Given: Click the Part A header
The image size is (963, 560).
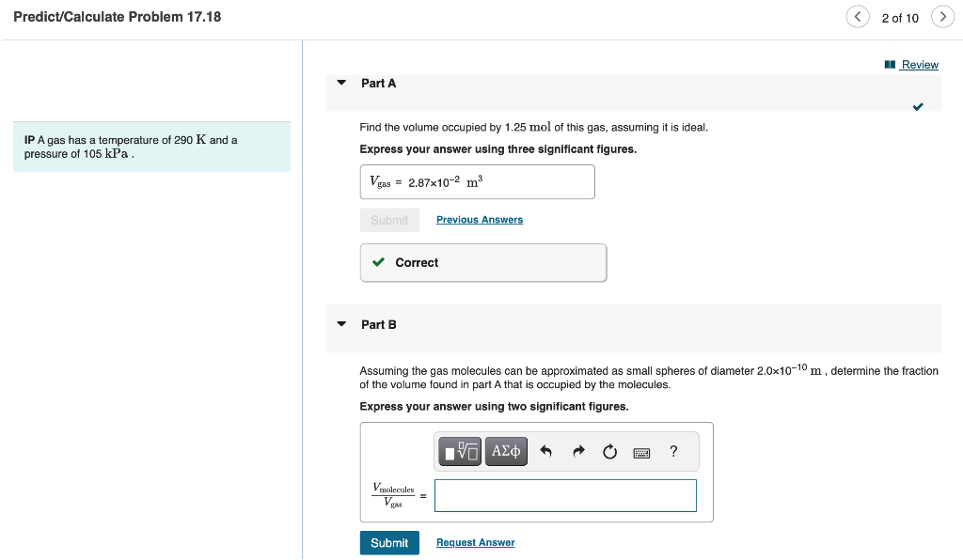Looking at the screenshot, I should 380,83.
